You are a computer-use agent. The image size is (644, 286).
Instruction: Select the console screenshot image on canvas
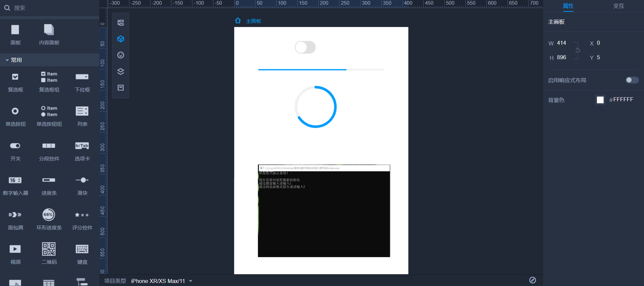click(x=324, y=211)
